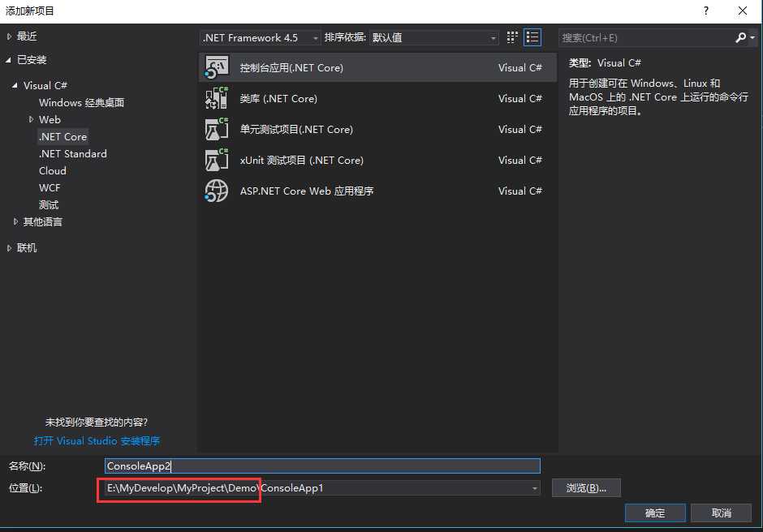
Task: Select the Cloud category
Action: tap(53, 170)
